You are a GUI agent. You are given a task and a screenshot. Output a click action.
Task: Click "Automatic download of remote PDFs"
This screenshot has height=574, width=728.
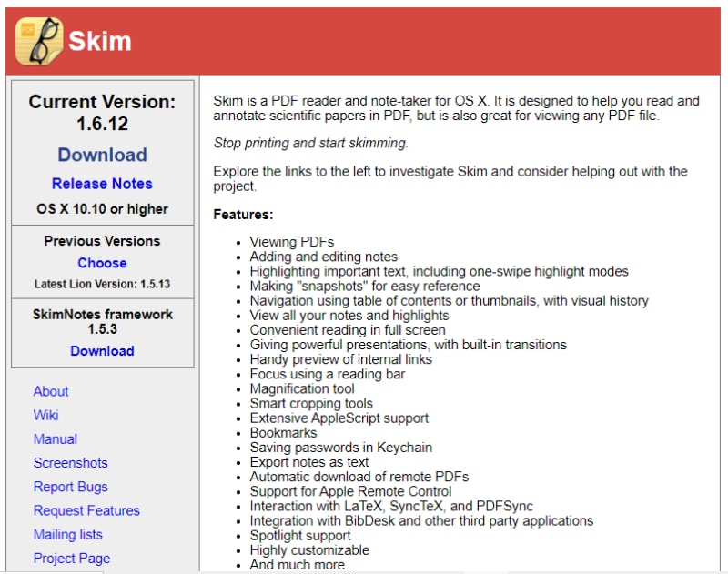point(359,477)
